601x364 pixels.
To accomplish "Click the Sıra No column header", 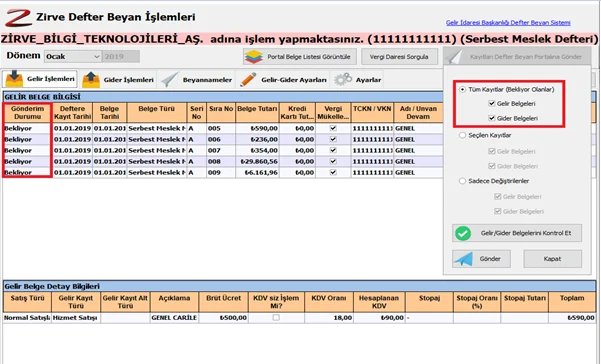I will (221, 113).
